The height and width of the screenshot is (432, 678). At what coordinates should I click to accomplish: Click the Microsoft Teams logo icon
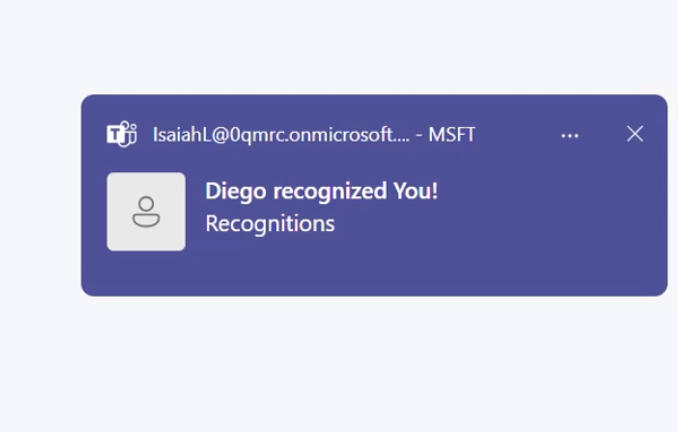(121, 134)
